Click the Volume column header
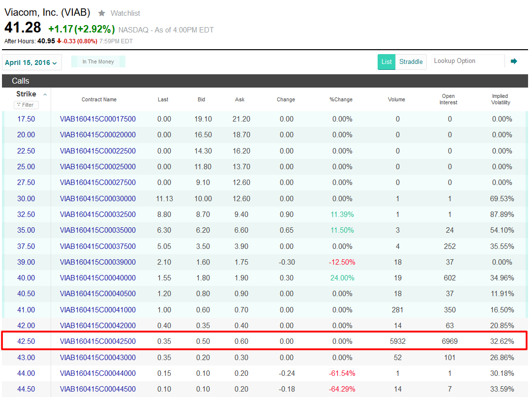This screenshot has width=532, height=397. pyautogui.click(x=396, y=99)
